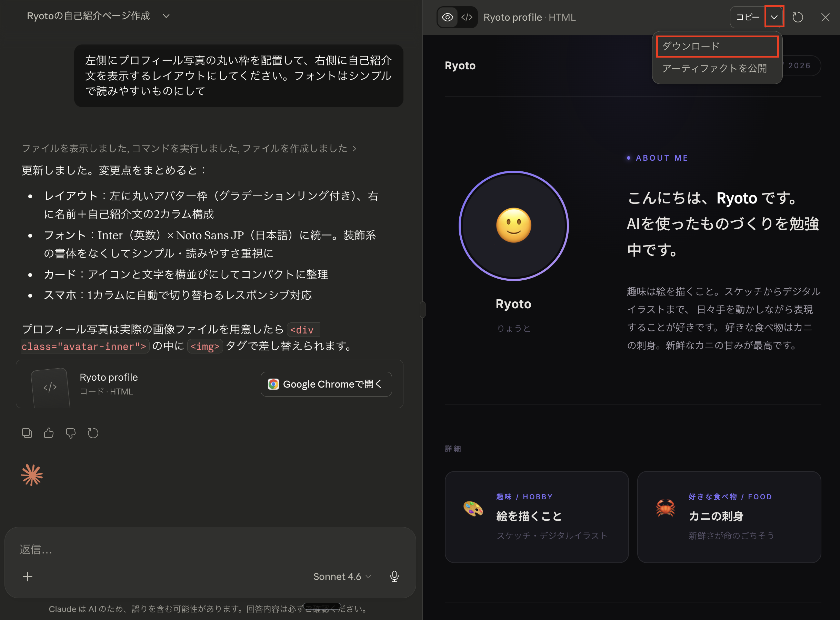840x620 pixels.
Task: Click the microphone voice input icon
Action: (x=394, y=577)
